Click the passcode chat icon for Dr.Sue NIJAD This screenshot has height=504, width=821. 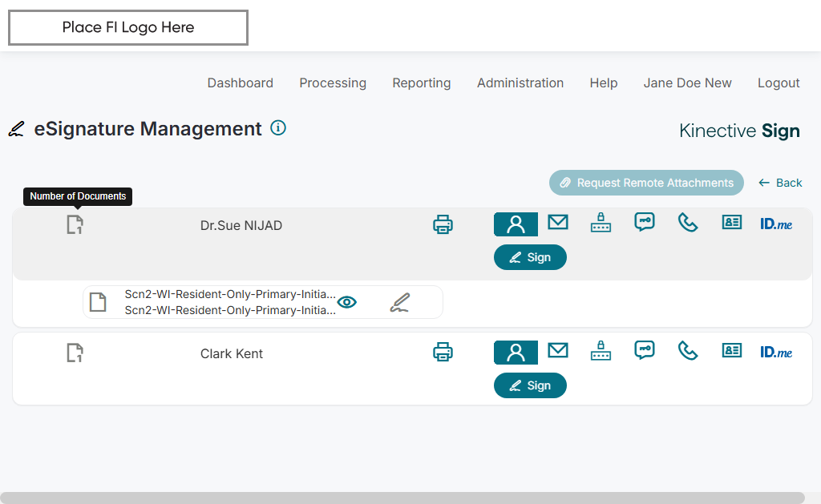pyautogui.click(x=645, y=222)
